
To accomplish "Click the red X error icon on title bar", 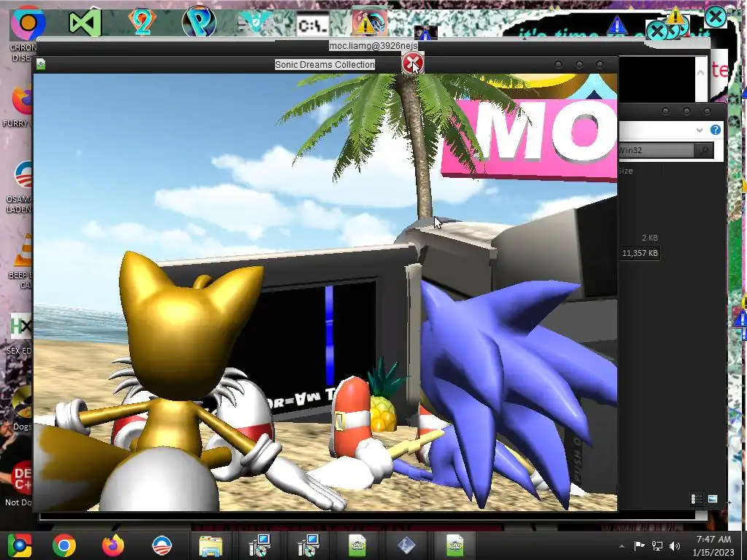I will tap(412, 63).
